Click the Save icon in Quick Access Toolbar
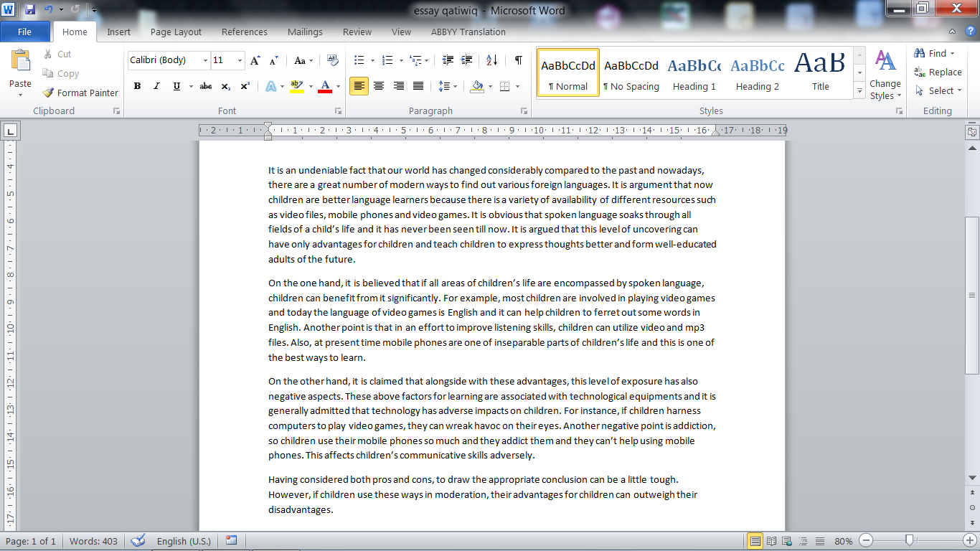 [x=30, y=10]
